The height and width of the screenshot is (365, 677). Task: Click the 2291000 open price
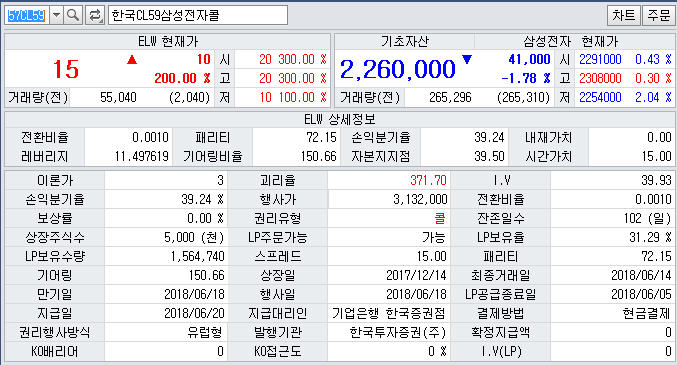coord(600,59)
